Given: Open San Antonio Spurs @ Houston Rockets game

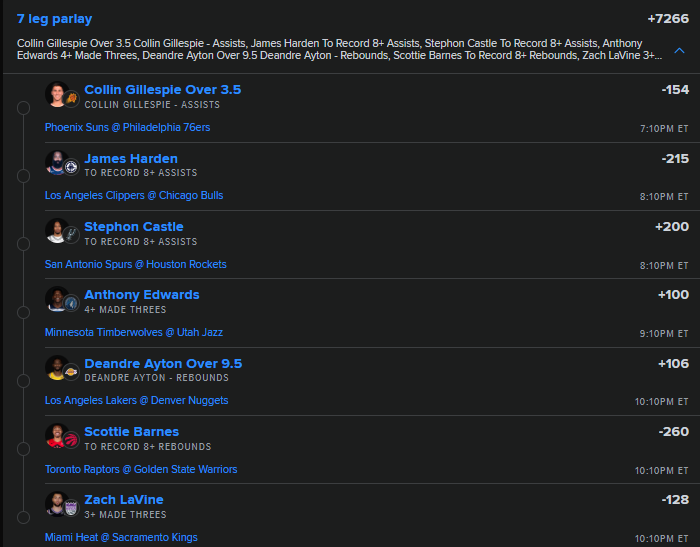Looking at the screenshot, I should pos(136,264).
